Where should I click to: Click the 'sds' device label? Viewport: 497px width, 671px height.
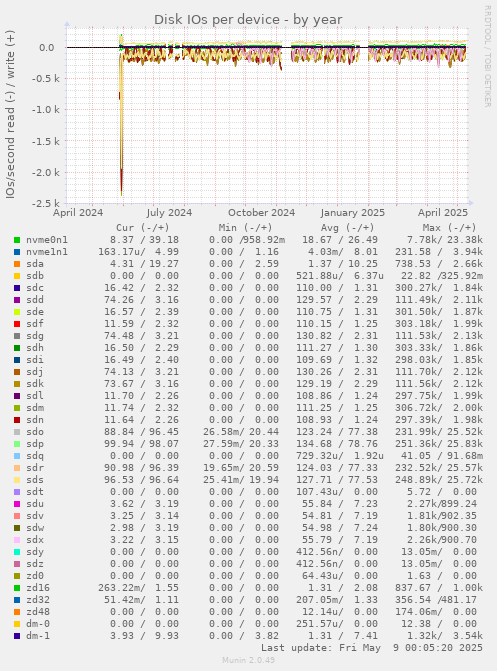(35, 480)
